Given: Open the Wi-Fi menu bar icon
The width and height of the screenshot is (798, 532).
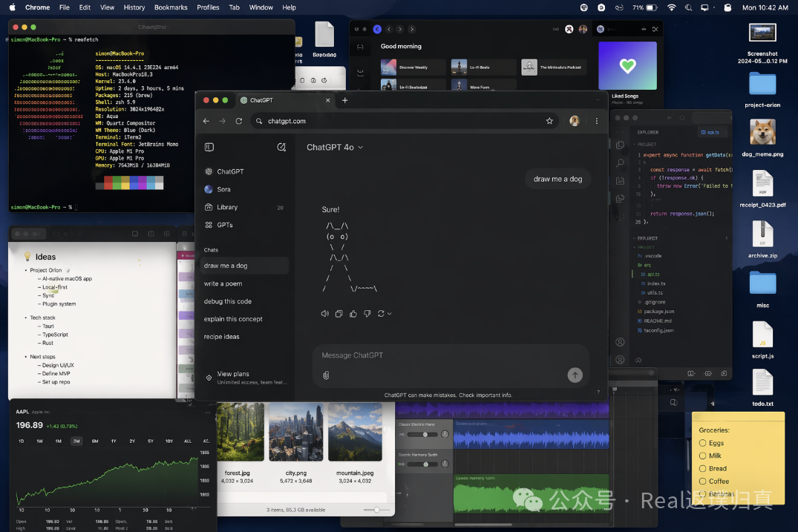Looking at the screenshot, I should click(672, 7).
